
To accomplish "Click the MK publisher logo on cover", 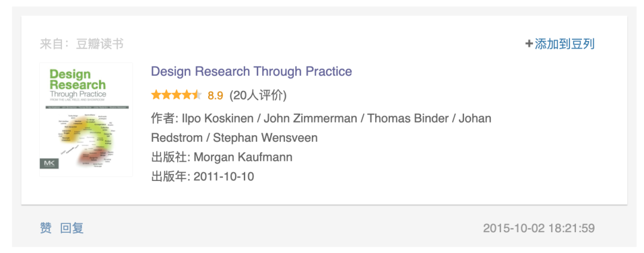I will click(x=49, y=163).
